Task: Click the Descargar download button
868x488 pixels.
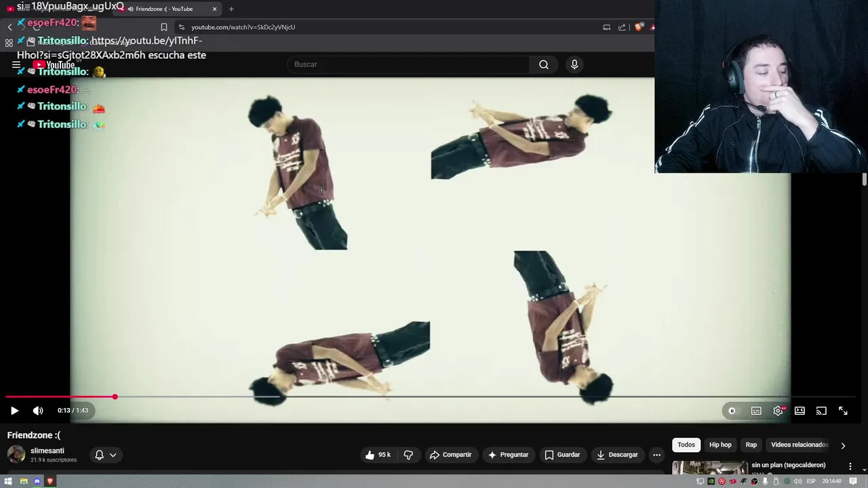Action: [617, 455]
